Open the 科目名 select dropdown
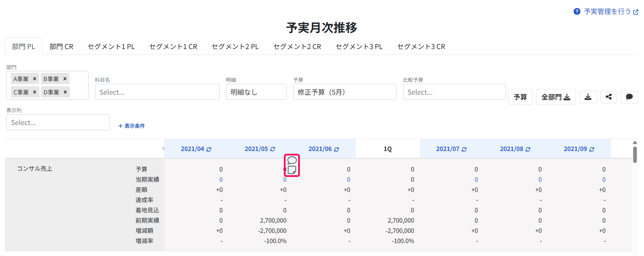This screenshot has width=644, height=256. pyautogui.click(x=157, y=92)
